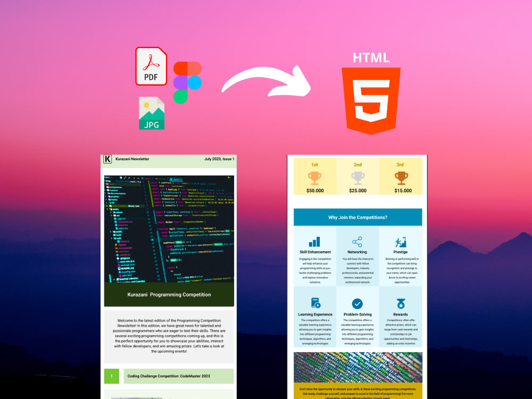Click the Figma logo icon

(x=187, y=82)
